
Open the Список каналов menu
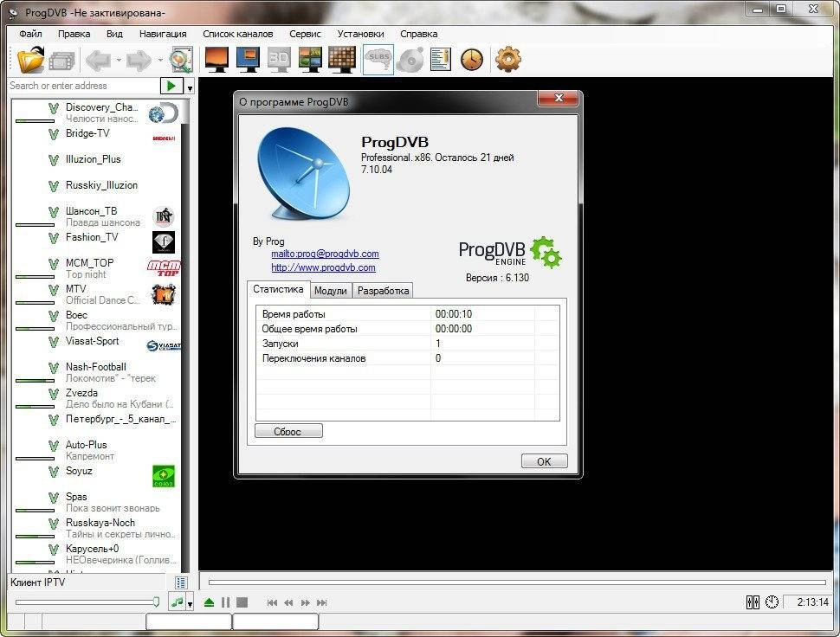coord(238,34)
